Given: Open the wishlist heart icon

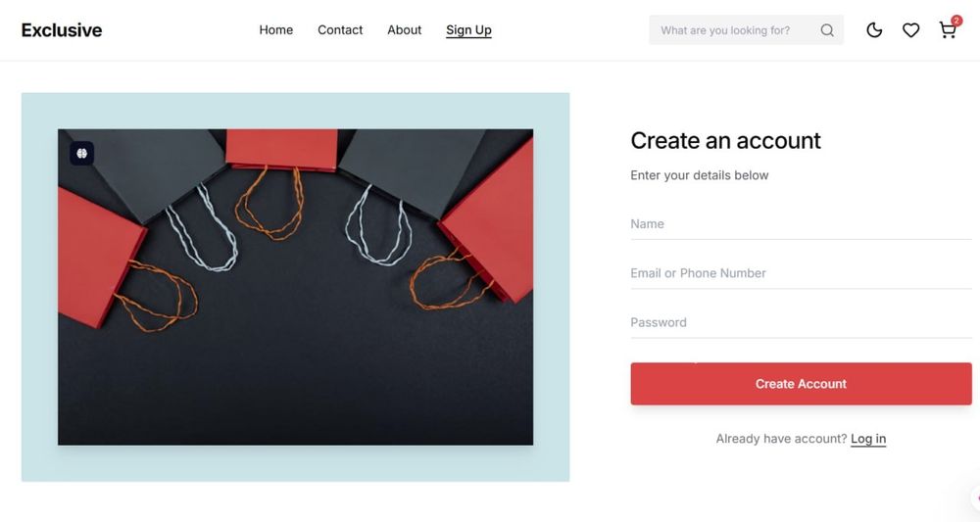Looking at the screenshot, I should [x=910, y=30].
